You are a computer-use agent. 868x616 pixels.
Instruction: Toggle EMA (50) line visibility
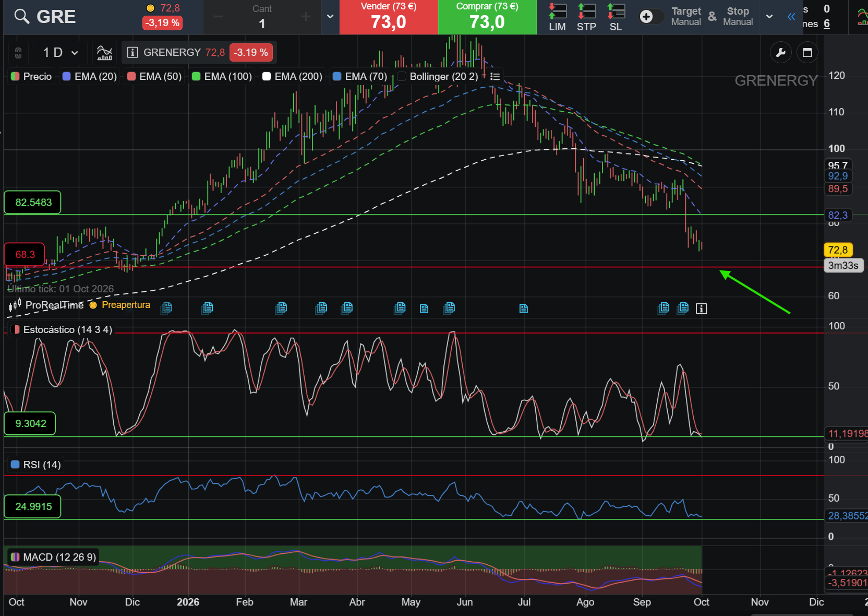[x=154, y=77]
